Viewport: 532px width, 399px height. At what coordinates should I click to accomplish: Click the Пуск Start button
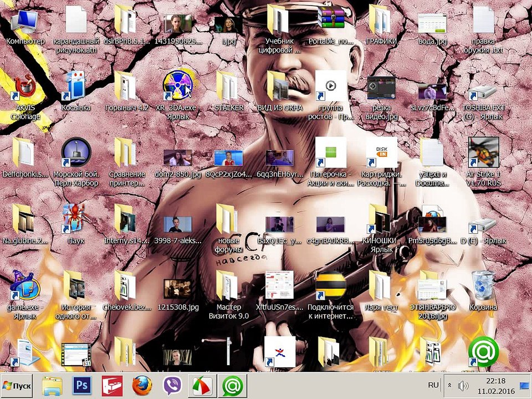coord(17,386)
